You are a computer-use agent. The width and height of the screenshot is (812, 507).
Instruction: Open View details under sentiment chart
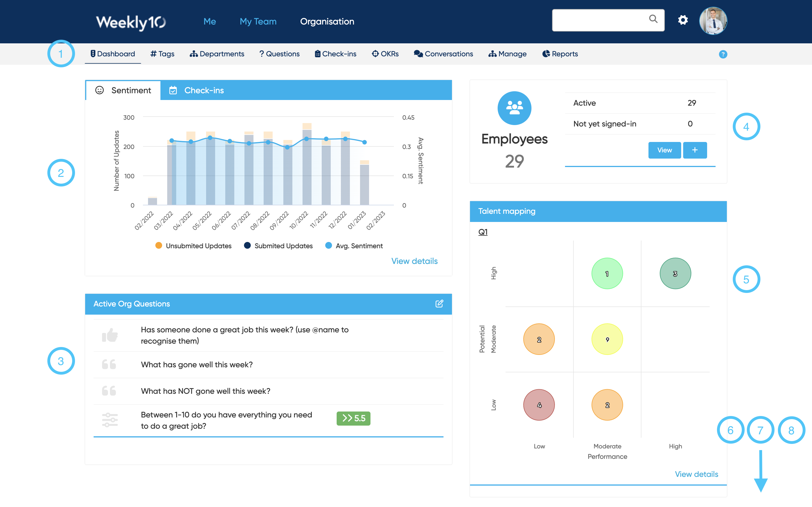(414, 261)
